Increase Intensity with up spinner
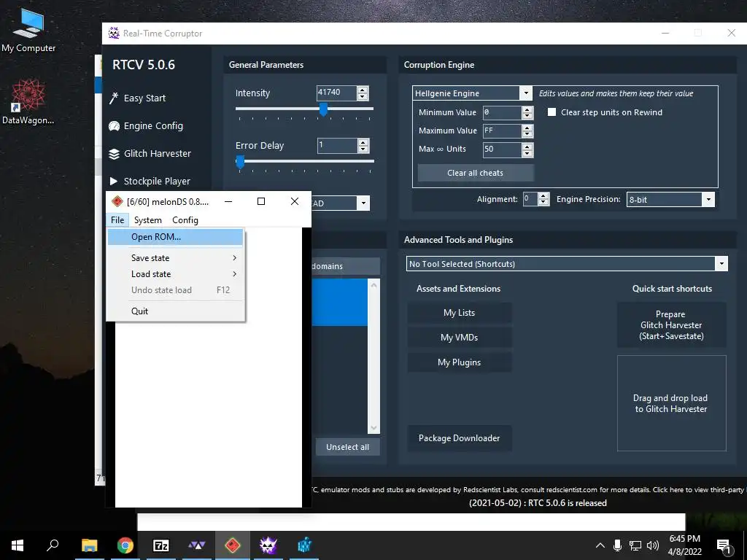Image resolution: width=747 pixels, height=560 pixels. [363, 90]
